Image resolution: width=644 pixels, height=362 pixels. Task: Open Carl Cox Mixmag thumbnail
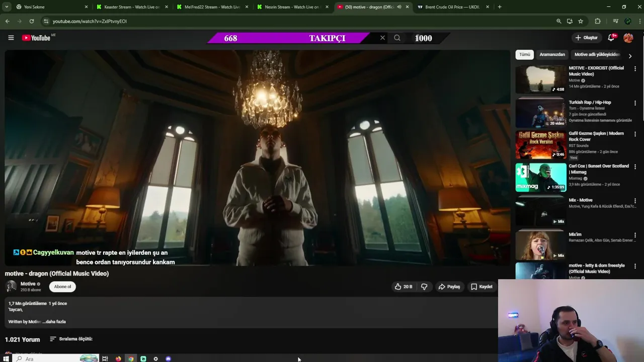(x=540, y=177)
